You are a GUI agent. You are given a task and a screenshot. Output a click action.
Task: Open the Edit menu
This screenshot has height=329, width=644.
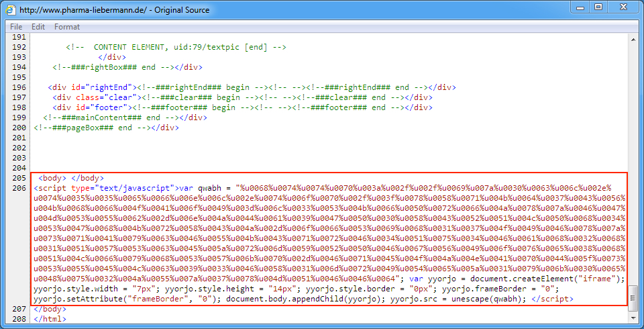tap(38, 27)
